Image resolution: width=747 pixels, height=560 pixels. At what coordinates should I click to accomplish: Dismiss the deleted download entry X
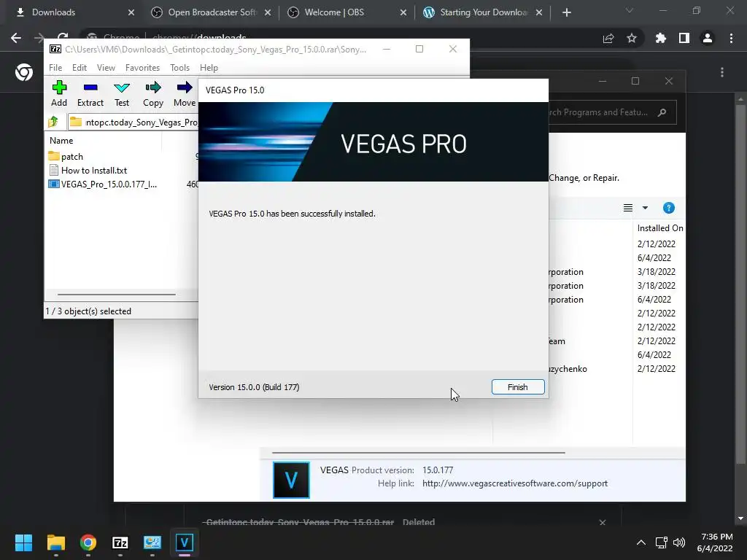[603, 522]
